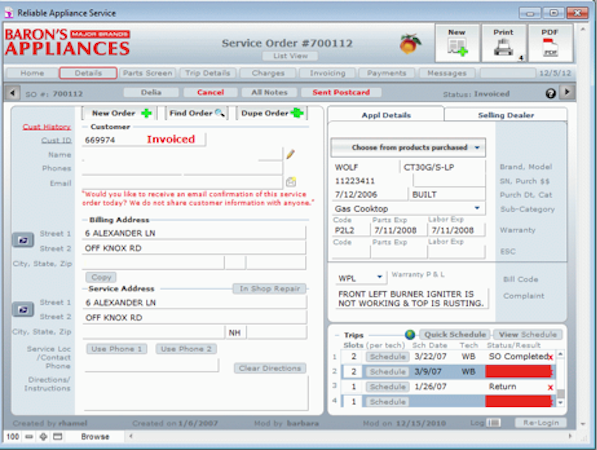The width and height of the screenshot is (597, 450).
Task: Click Clear Directions button
Action: (x=270, y=368)
